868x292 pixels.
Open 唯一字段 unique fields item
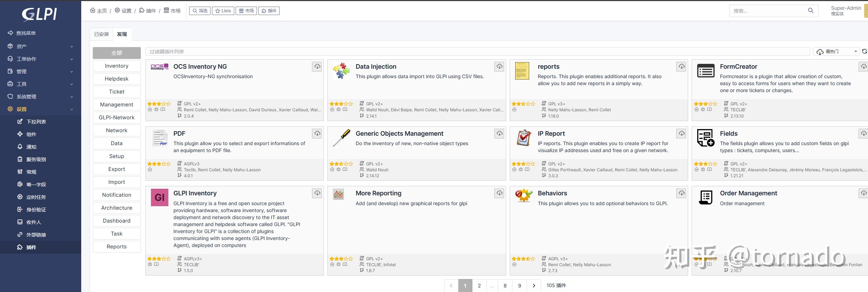36,185
